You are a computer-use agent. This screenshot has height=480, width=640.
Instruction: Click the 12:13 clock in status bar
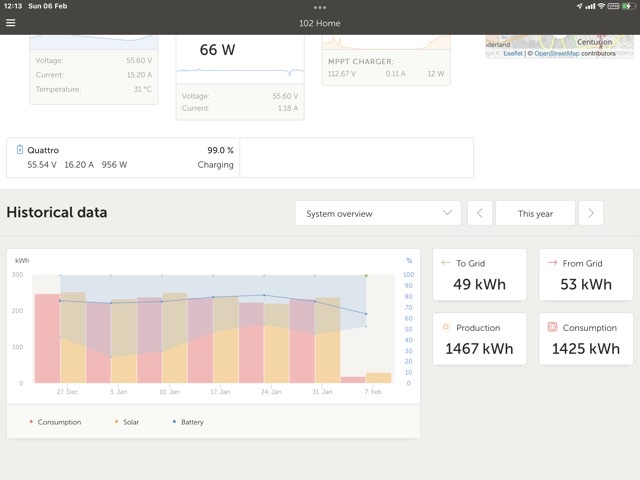click(13, 6)
